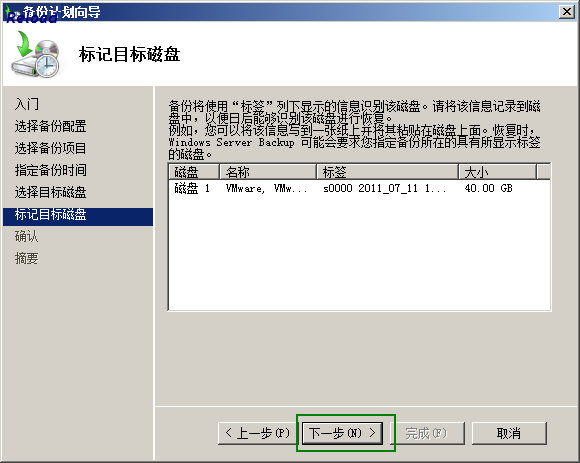Screen dimensions: 580x463
Task: Click the 确认 step in sidebar
Action: click(x=26, y=236)
